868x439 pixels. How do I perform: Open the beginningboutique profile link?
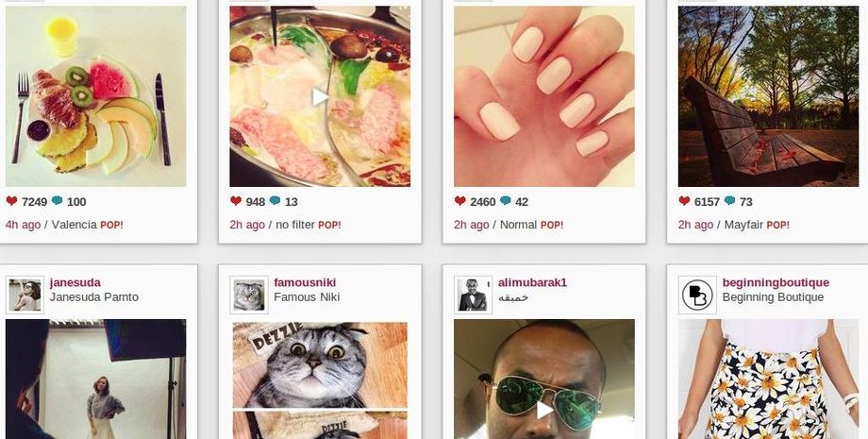[776, 282]
